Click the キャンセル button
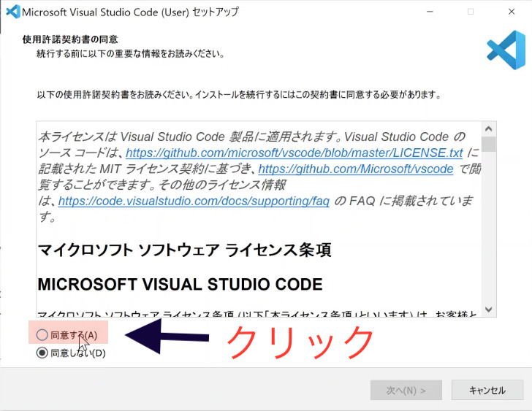Viewport: 532px width, 411px height. click(x=487, y=390)
